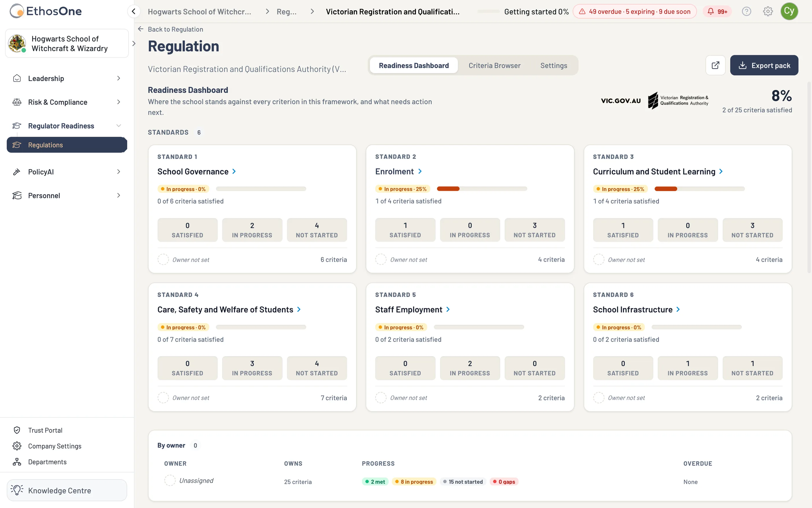The width and height of the screenshot is (812, 508).
Task: Click Hogwarts breadcrumb in top bar
Action: (199, 11)
